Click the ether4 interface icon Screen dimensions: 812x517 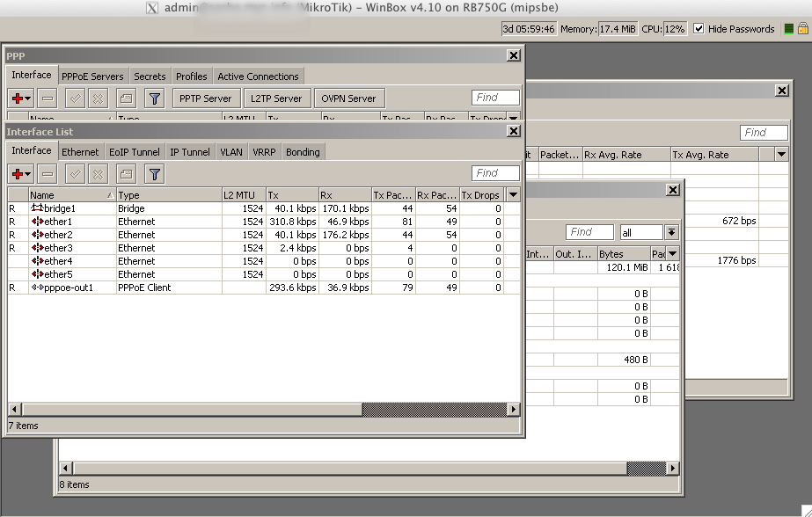tap(37, 261)
